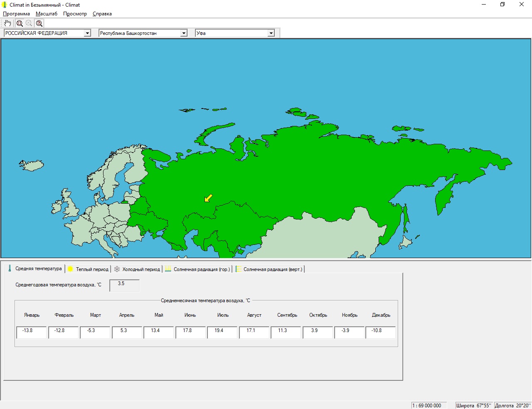Activate the zoom in magnifier tool
Screen dimensions: 532x409
point(20,23)
